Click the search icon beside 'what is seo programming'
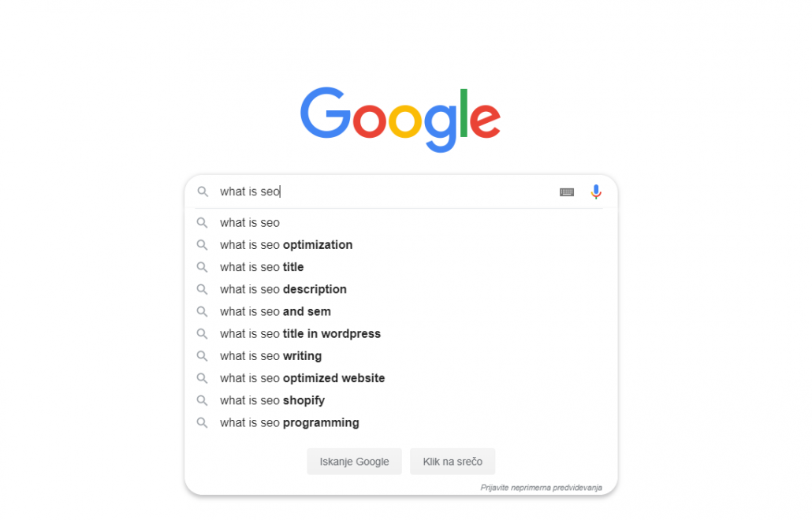This screenshot has width=812, height=520. coord(202,423)
